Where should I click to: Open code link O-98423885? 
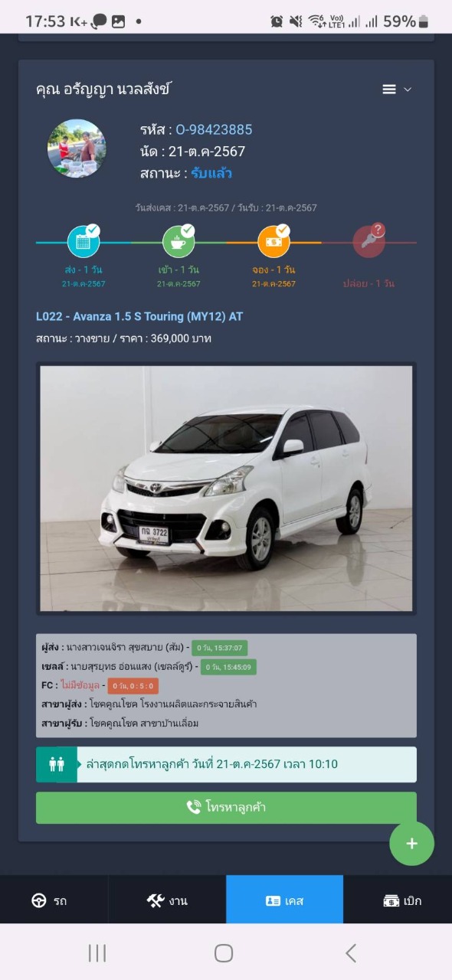[214, 129]
